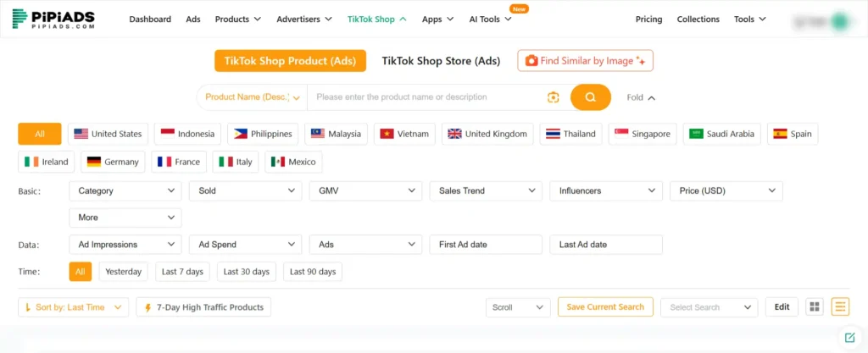
Task: Select TikTok Shop Product (Ads) tab
Action: (290, 61)
